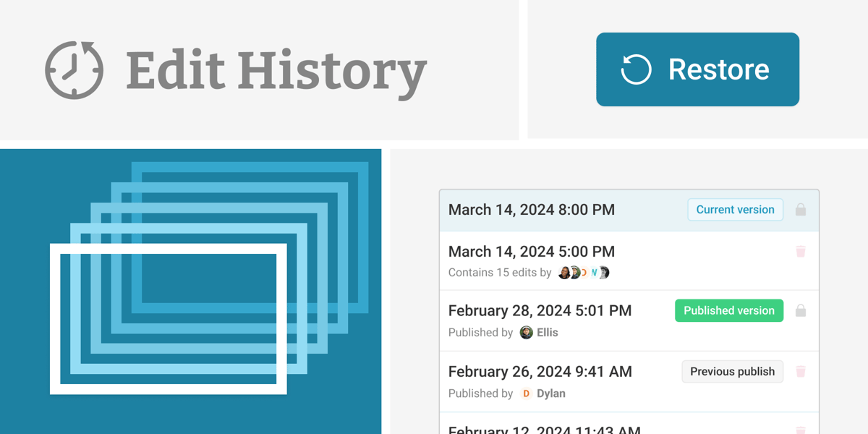Delete the February 26 version
The width and height of the screenshot is (868, 434).
800,371
